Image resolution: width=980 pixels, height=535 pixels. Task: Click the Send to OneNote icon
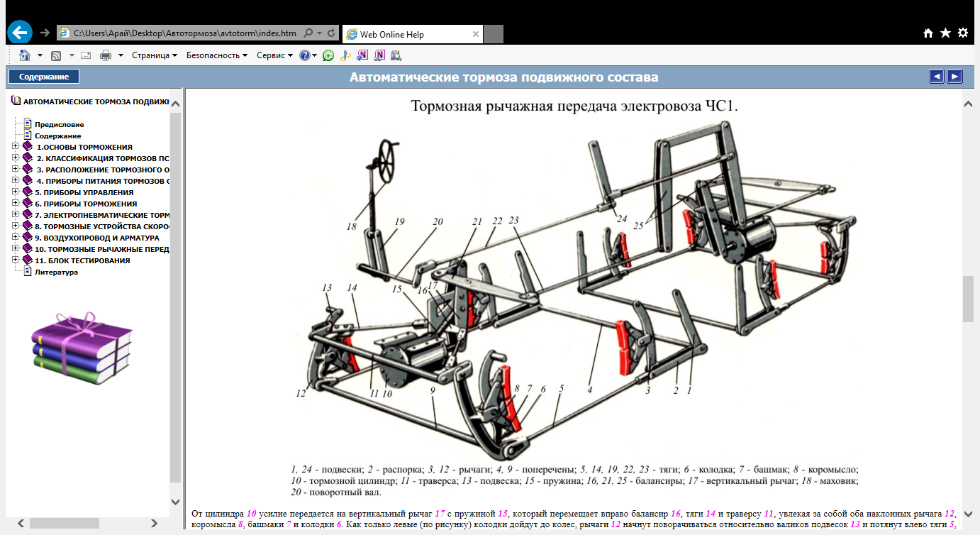coord(362,55)
